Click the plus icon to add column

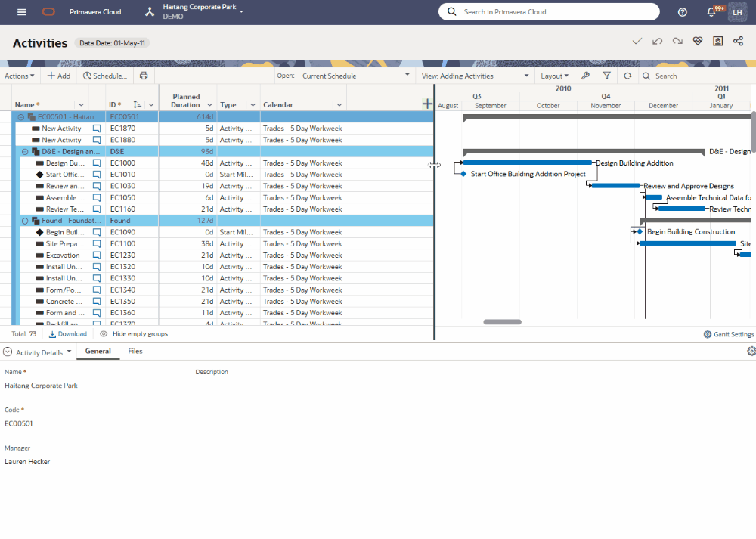tap(427, 104)
